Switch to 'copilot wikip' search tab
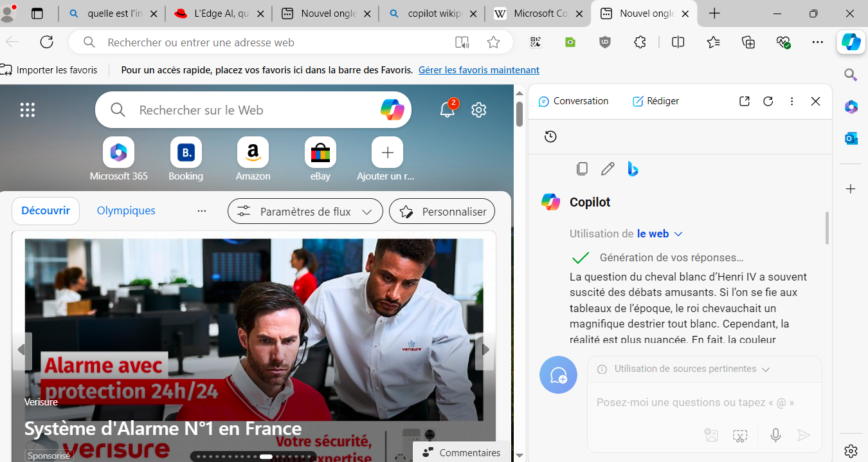 pos(433,14)
